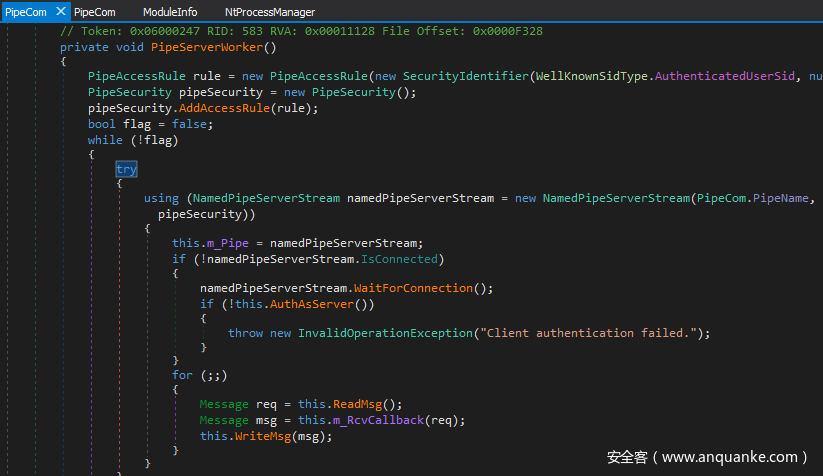This screenshot has width=823, height=476.
Task: Jump to the ReadMsg method call
Action: coord(365,405)
